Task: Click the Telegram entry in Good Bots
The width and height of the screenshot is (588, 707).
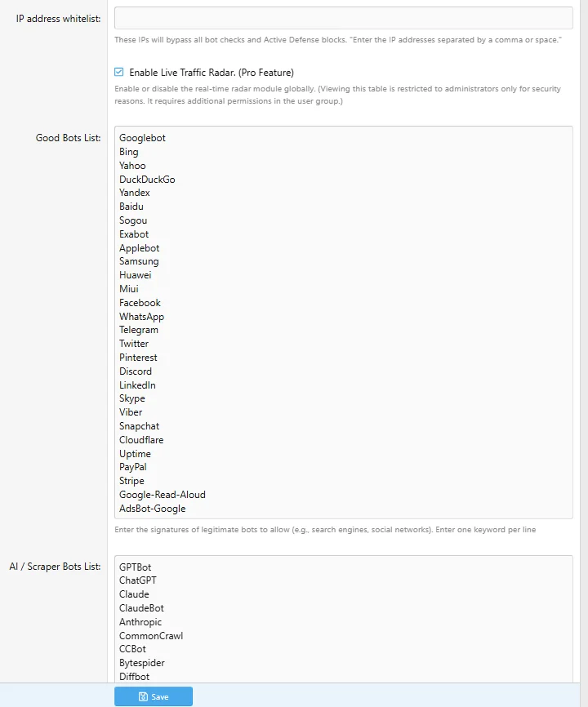Action: [139, 330]
